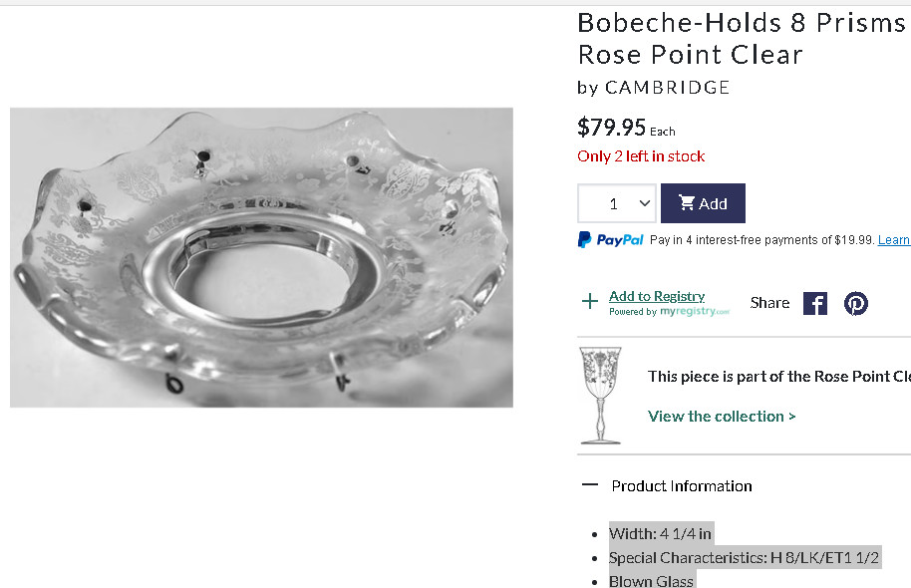Click the plus icon beside Add to Registry
The height and width of the screenshot is (588, 911).
[x=590, y=301]
